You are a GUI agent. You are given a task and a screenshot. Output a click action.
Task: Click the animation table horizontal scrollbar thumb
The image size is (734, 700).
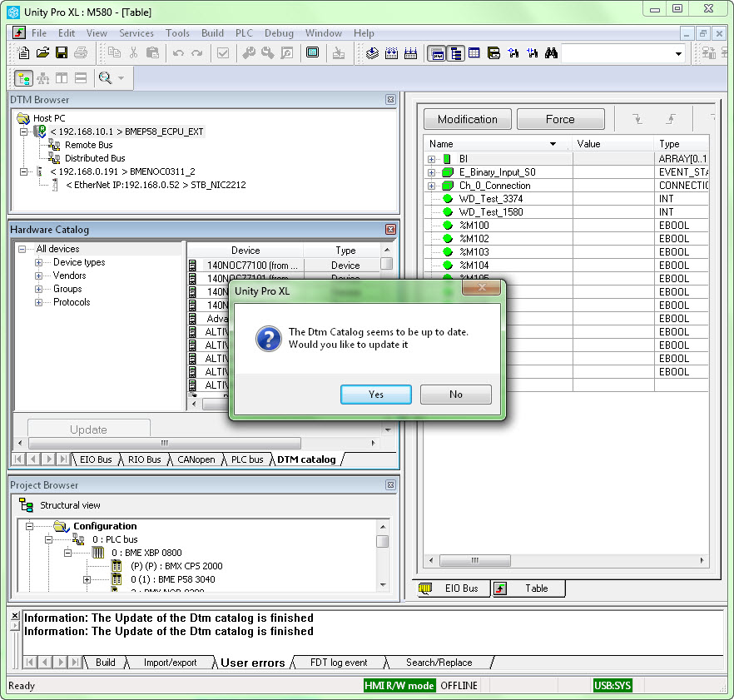click(x=474, y=560)
